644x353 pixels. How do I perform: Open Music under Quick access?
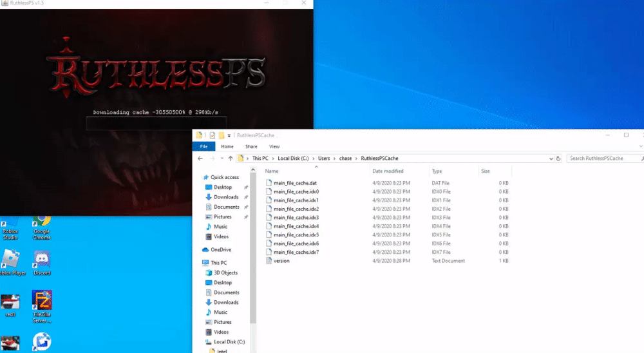pos(220,227)
